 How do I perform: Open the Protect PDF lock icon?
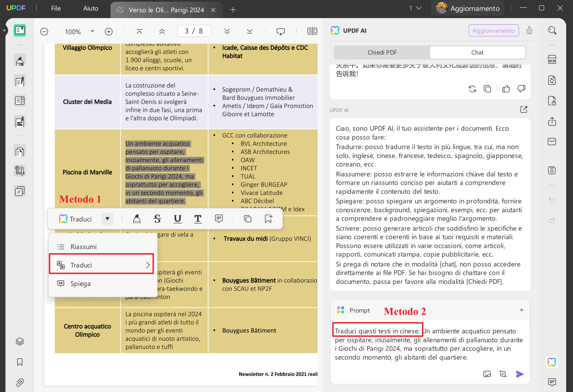point(552,101)
